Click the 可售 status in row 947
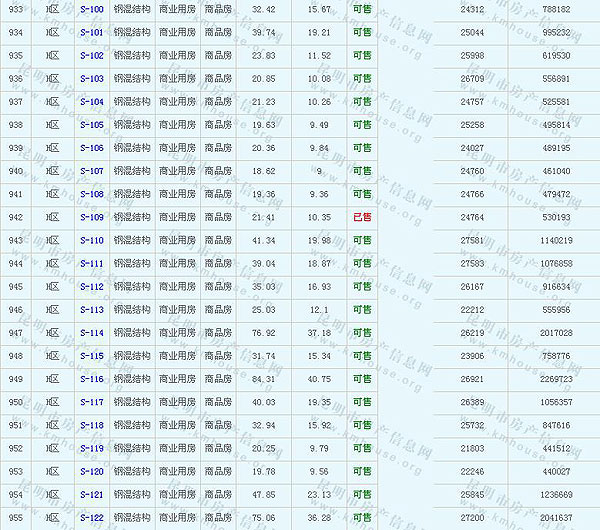The width and height of the screenshot is (600, 530). coord(361,333)
